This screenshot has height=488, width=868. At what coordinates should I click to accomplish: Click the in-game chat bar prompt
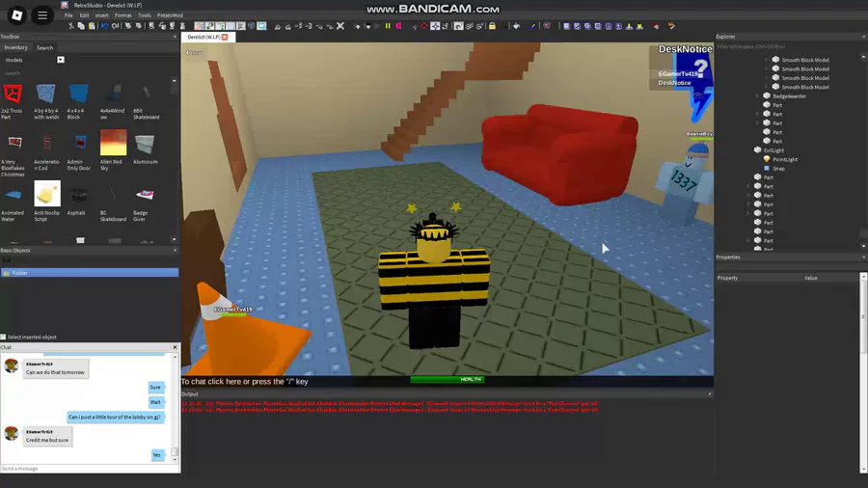245,381
